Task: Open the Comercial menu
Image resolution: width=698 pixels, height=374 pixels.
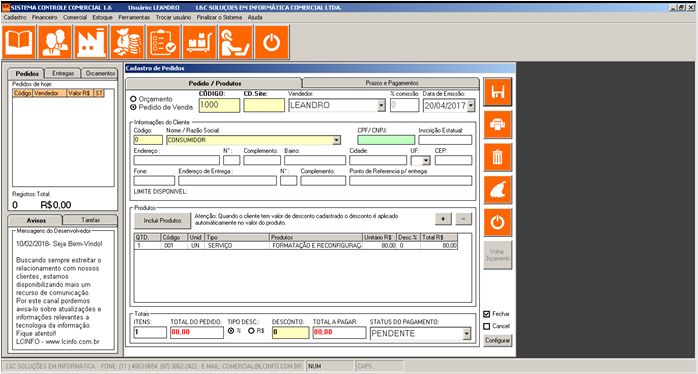Action: [x=75, y=17]
